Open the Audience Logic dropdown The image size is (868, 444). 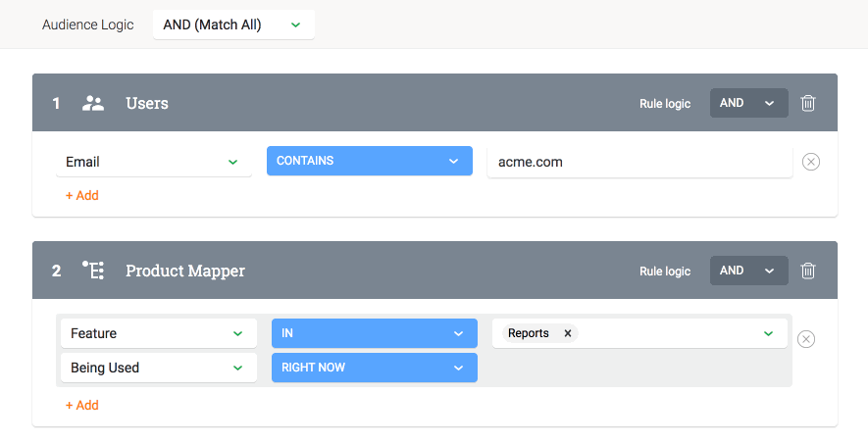[233, 25]
